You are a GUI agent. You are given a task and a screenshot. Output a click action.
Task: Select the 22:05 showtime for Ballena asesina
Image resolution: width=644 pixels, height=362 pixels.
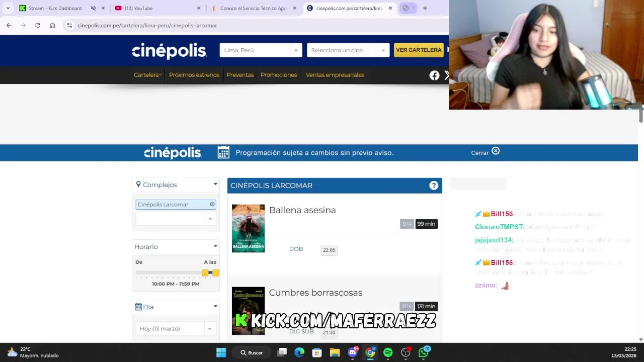tap(329, 250)
